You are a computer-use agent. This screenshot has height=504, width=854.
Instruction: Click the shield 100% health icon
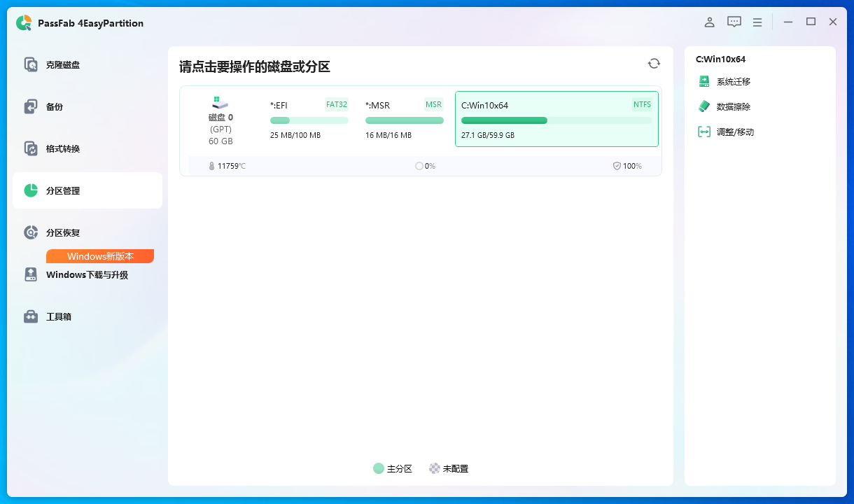(x=617, y=166)
